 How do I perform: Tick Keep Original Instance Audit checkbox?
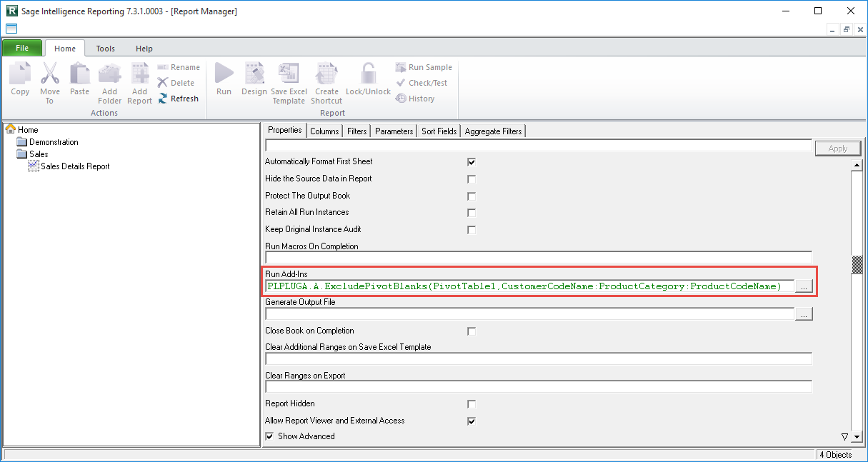472,230
